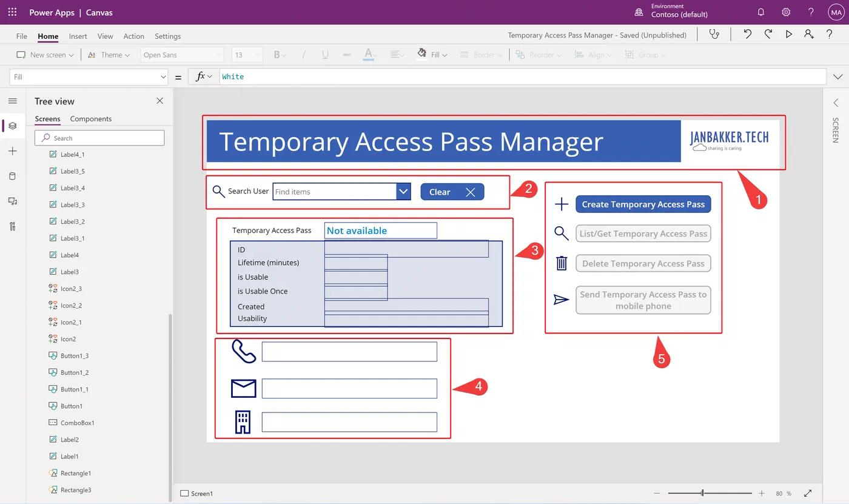Click Create Temporary Access Pass button
This screenshot has height=504, width=849.
pos(643,204)
